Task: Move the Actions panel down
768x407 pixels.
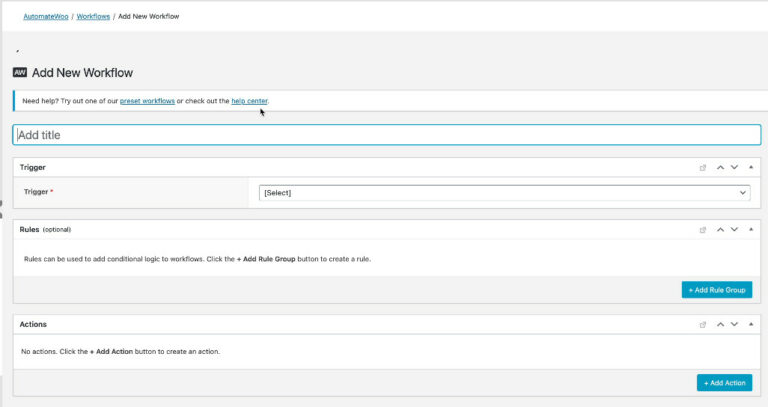Action: click(x=734, y=324)
